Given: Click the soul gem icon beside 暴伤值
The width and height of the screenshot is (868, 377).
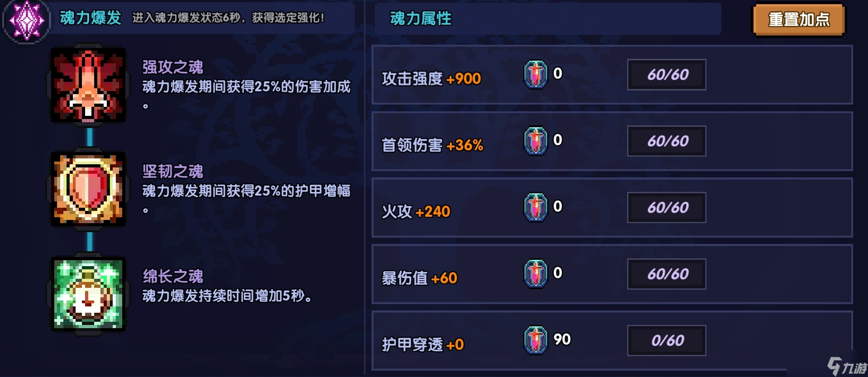Looking at the screenshot, I should point(536,273).
